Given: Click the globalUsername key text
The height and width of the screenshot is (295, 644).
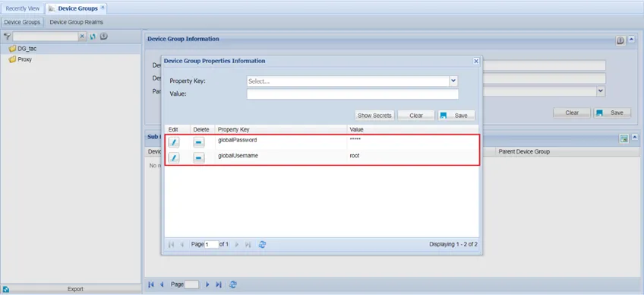Looking at the screenshot, I should pyautogui.click(x=238, y=156).
